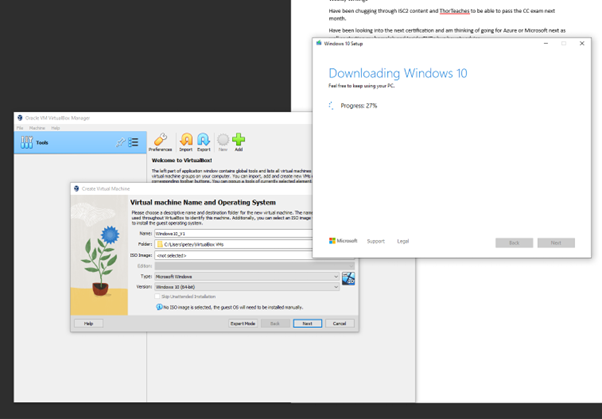The width and height of the screenshot is (602, 419).
Task: Click the Next button in the Create Virtual Machine dialog
Action: [307, 323]
